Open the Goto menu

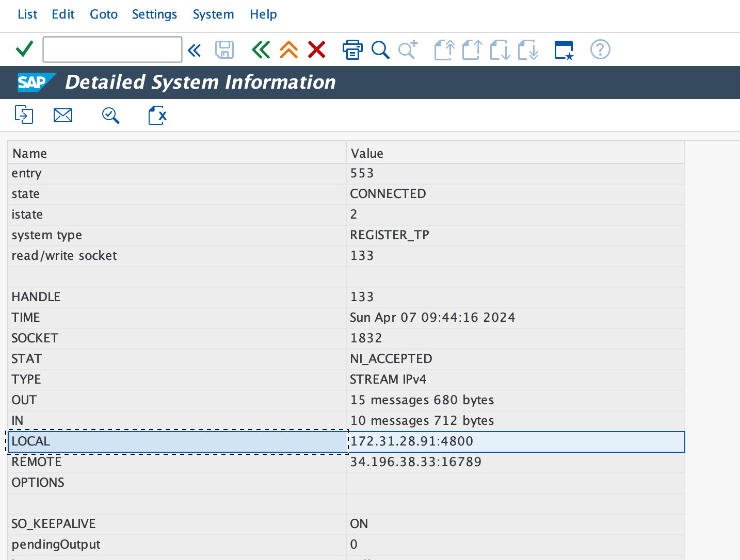click(104, 14)
